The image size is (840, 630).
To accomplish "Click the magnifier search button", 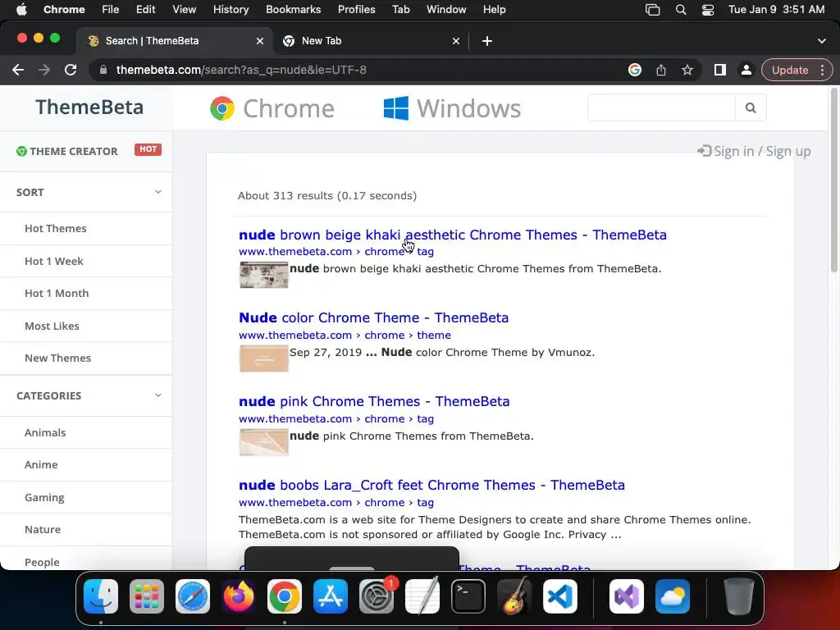I will [x=751, y=107].
